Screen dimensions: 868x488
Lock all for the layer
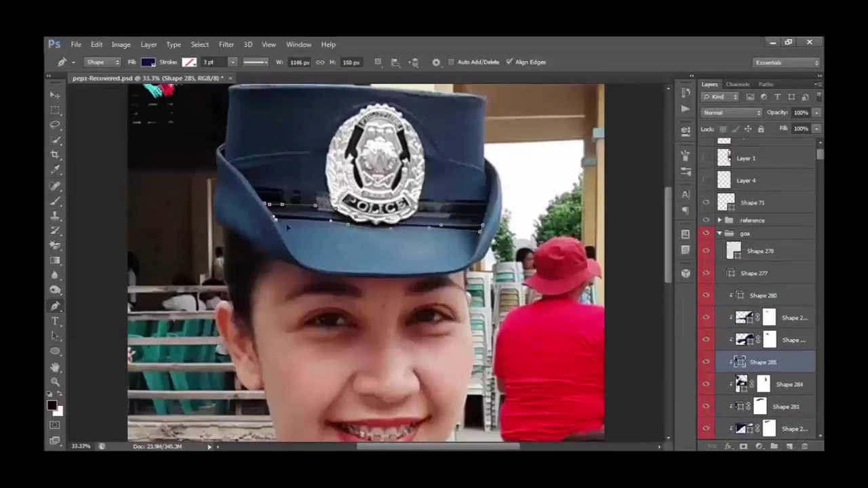click(x=761, y=129)
